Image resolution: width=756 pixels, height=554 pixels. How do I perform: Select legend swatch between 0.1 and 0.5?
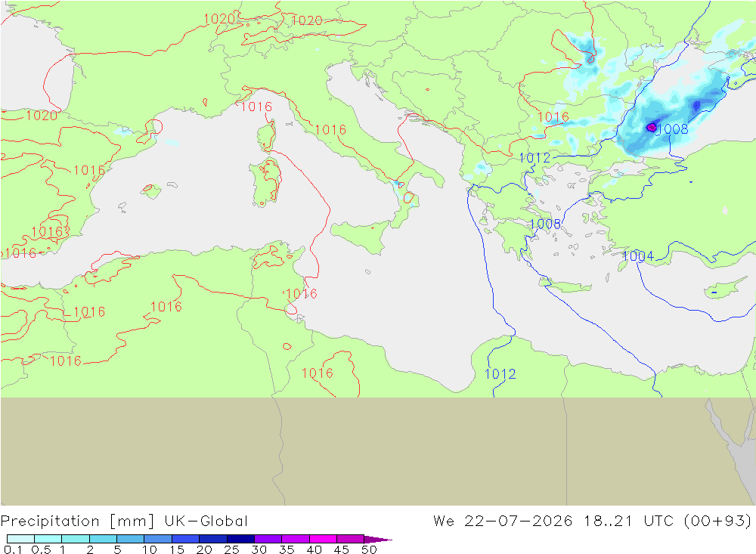click(20, 539)
